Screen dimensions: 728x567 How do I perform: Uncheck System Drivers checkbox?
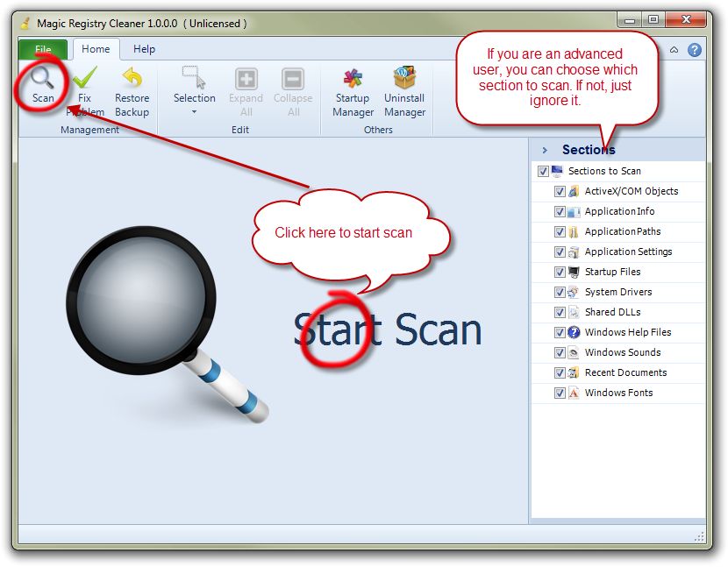point(560,293)
